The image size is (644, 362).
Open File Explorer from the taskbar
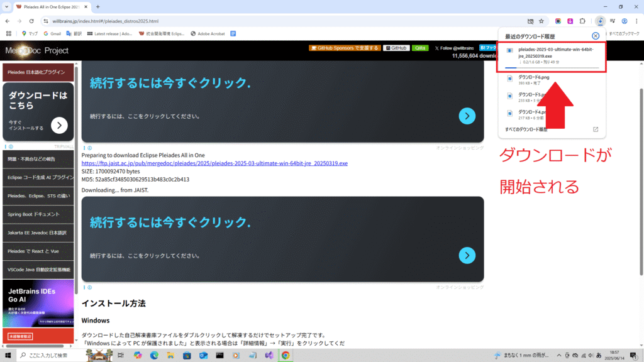tap(170, 356)
